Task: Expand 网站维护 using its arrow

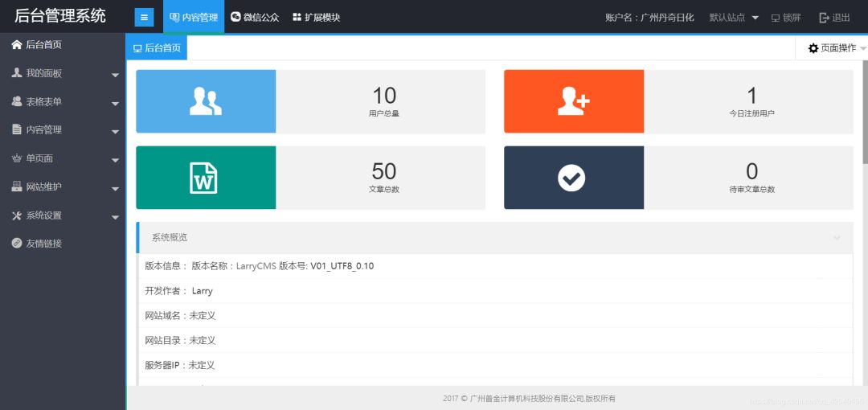Action: [x=115, y=189]
